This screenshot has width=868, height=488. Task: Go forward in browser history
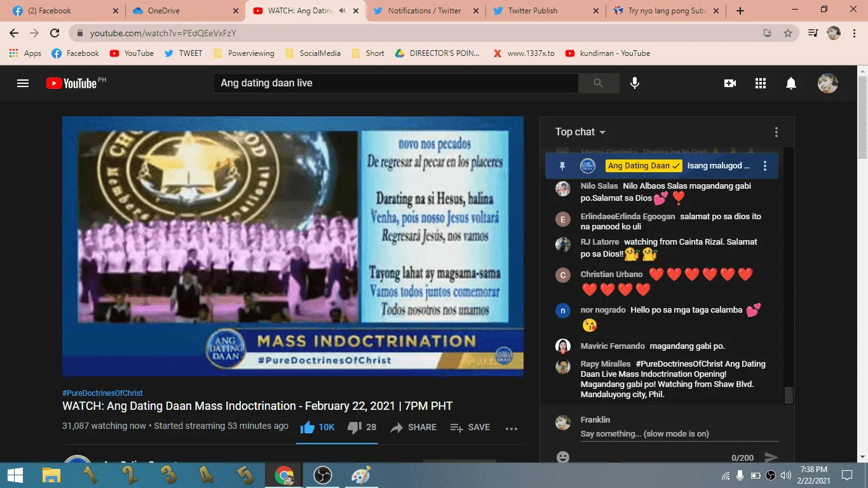pyautogui.click(x=34, y=33)
